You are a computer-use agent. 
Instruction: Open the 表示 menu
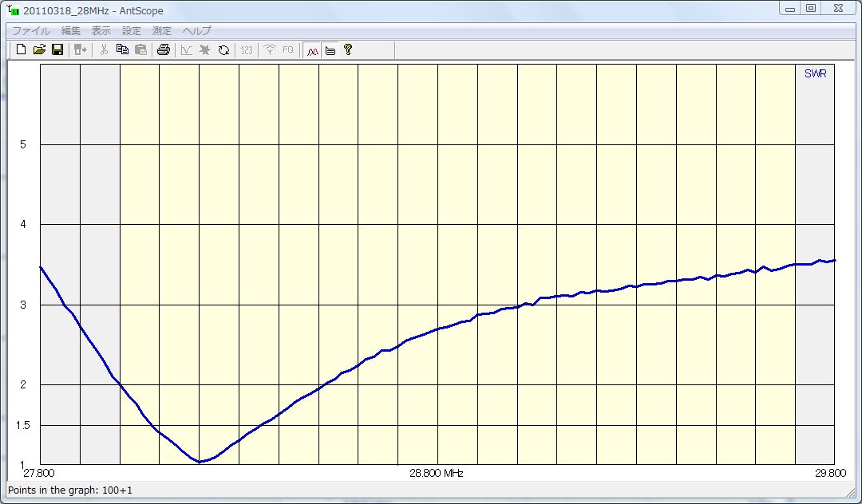101,31
